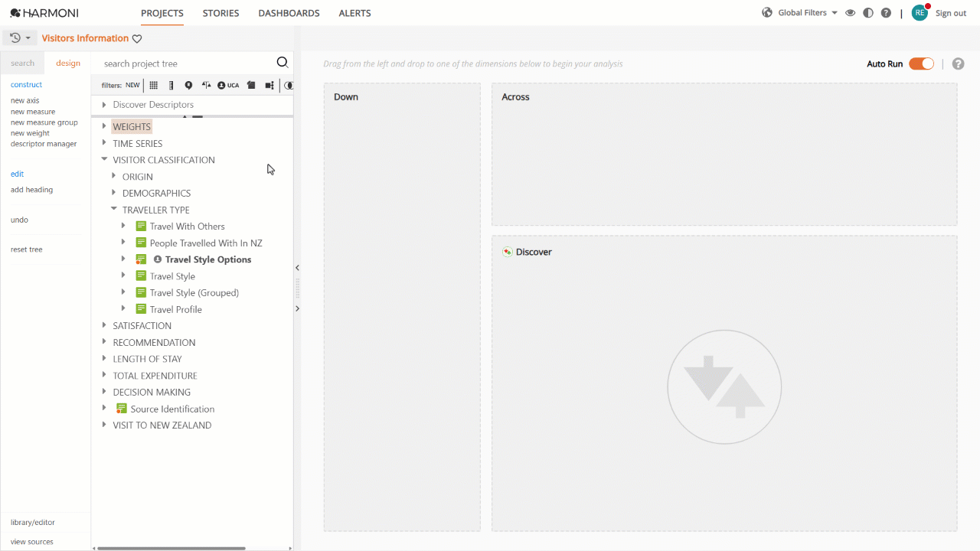This screenshot has width=980, height=551.
Task: Click the ruler measure filter icon
Action: point(171,86)
